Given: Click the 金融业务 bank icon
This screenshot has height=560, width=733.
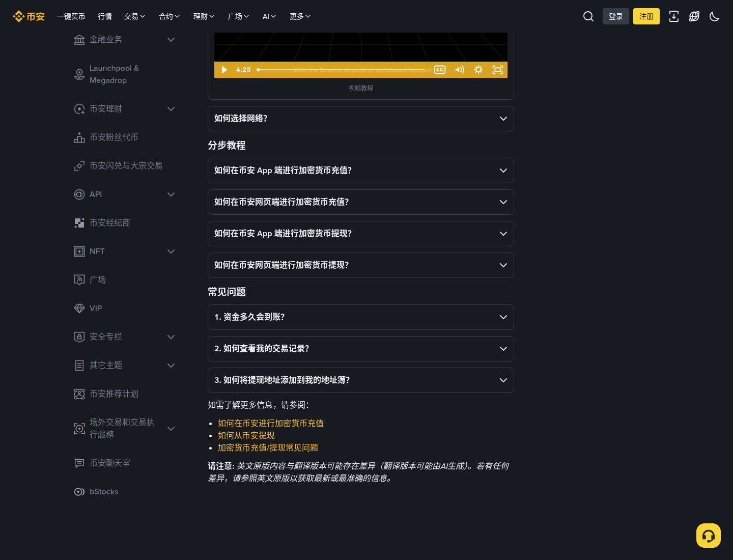Looking at the screenshot, I should click(79, 40).
